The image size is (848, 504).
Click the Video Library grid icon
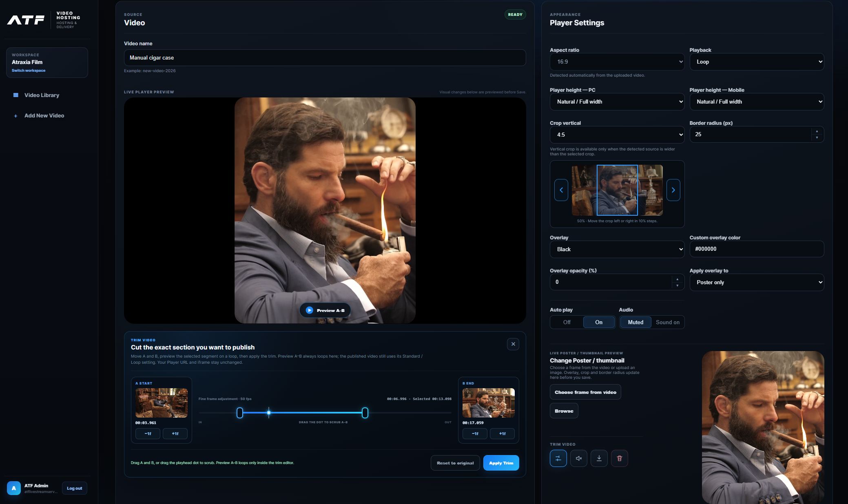tap(16, 95)
